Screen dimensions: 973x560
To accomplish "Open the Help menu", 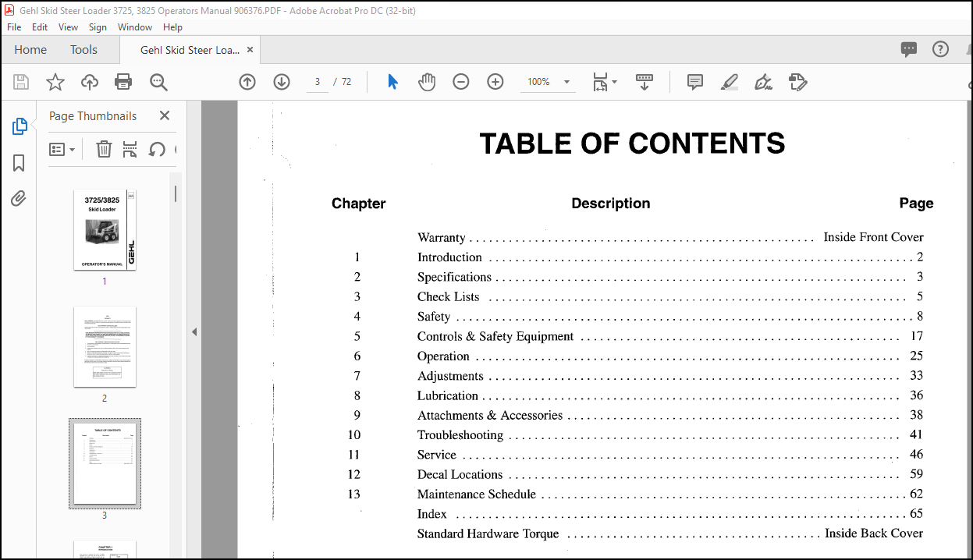I will click(172, 27).
